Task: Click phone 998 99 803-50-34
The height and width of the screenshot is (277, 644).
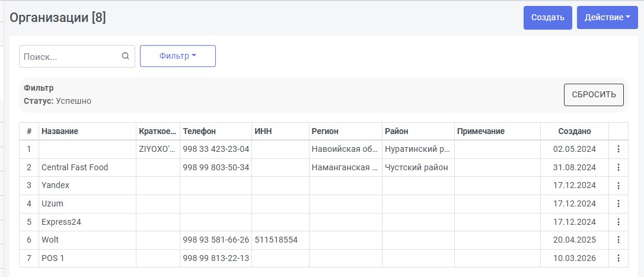Action: pyautogui.click(x=216, y=167)
